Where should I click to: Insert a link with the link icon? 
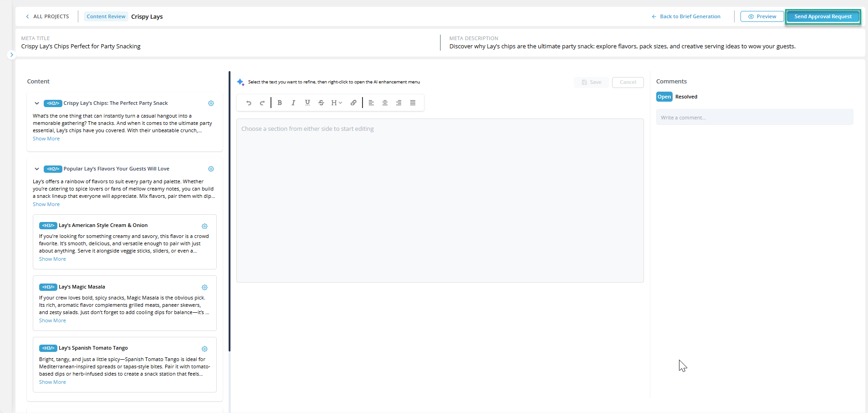coord(353,103)
